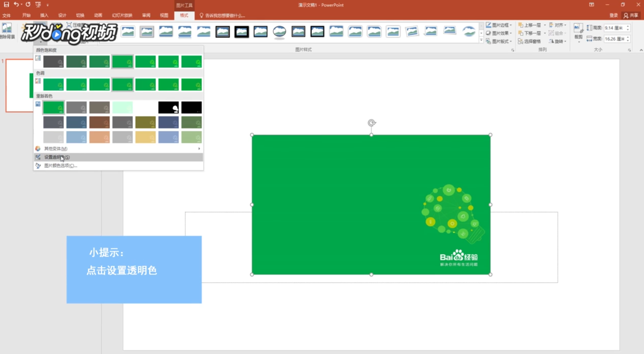Click Remove Background (删除背景) button
The width and height of the screenshot is (644, 354).
click(x=7, y=31)
